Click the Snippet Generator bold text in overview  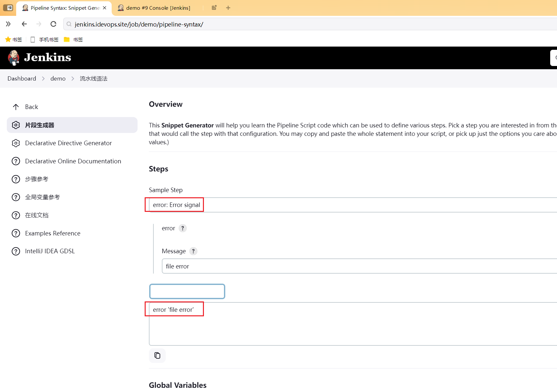(187, 125)
